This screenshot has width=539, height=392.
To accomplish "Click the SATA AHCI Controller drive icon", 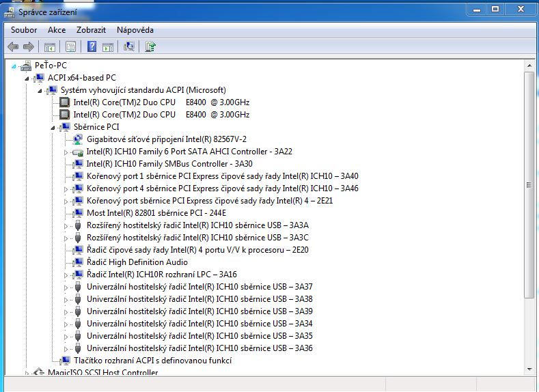I will tap(78, 152).
